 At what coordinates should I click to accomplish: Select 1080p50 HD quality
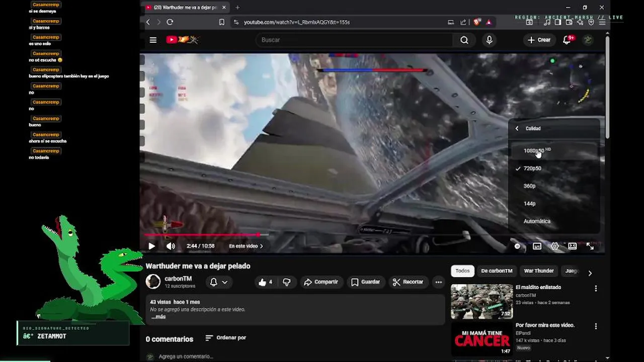click(x=554, y=150)
